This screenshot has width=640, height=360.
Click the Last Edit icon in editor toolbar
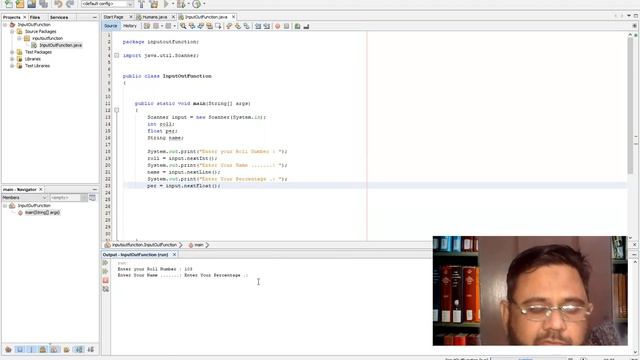pyautogui.click(x=147, y=26)
